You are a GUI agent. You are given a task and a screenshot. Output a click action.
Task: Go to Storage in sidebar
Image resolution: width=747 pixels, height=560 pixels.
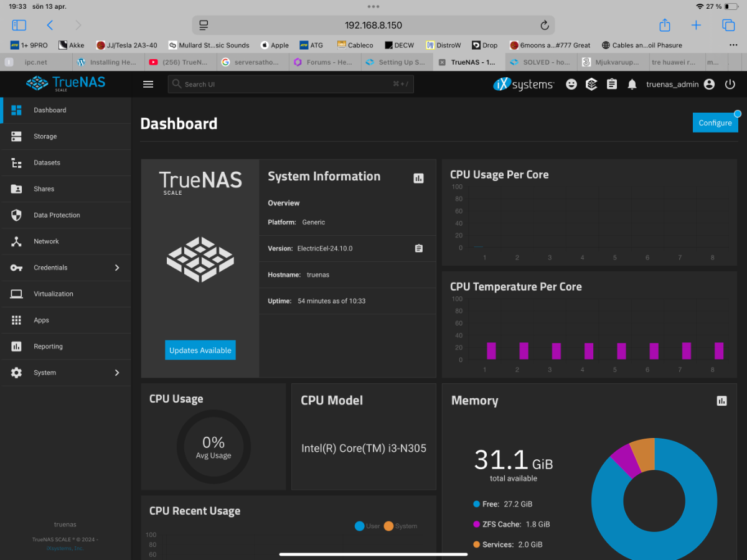45,136
